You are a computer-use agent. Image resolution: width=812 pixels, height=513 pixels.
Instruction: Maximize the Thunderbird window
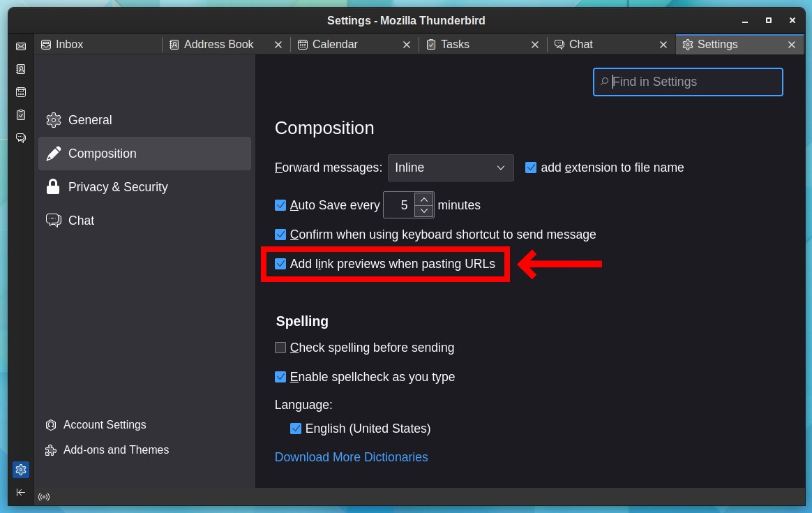[x=769, y=21]
